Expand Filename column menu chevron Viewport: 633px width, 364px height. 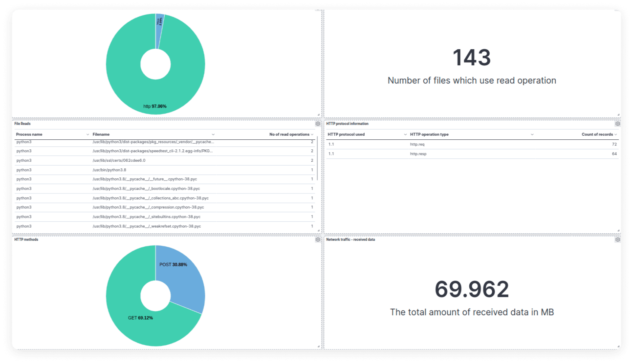click(x=213, y=135)
